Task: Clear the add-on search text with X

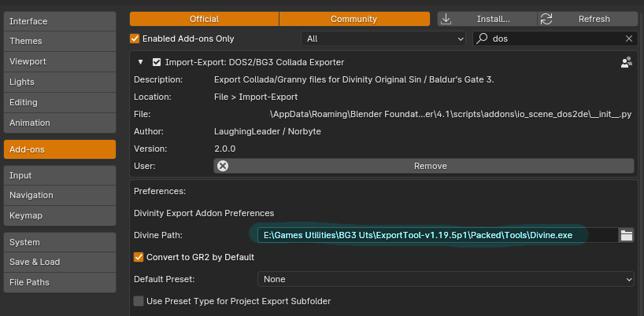Action: (x=629, y=39)
